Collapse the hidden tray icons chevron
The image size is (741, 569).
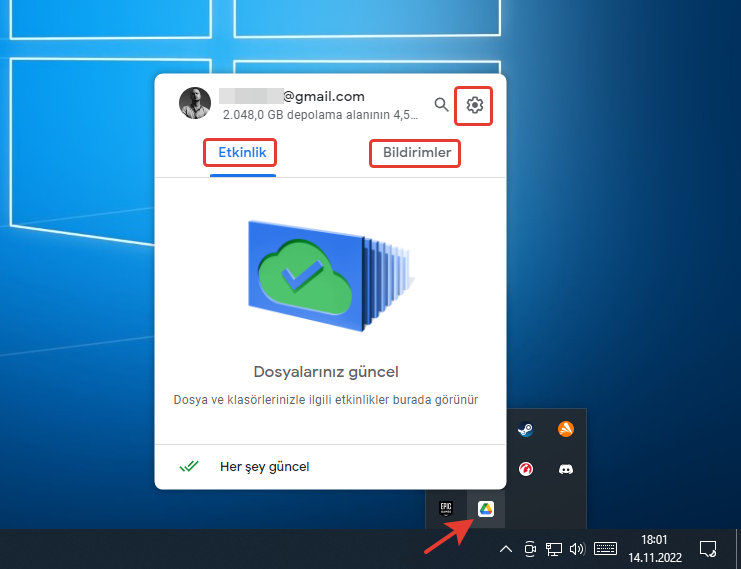[506, 548]
